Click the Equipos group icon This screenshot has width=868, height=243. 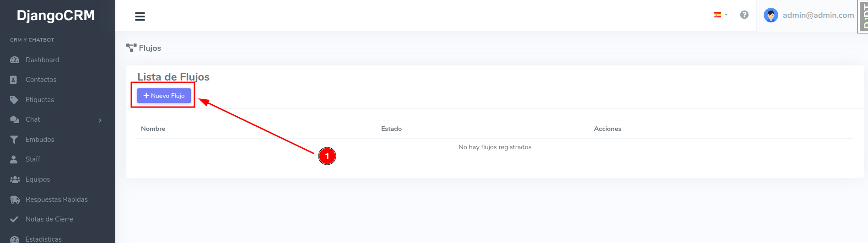15,179
